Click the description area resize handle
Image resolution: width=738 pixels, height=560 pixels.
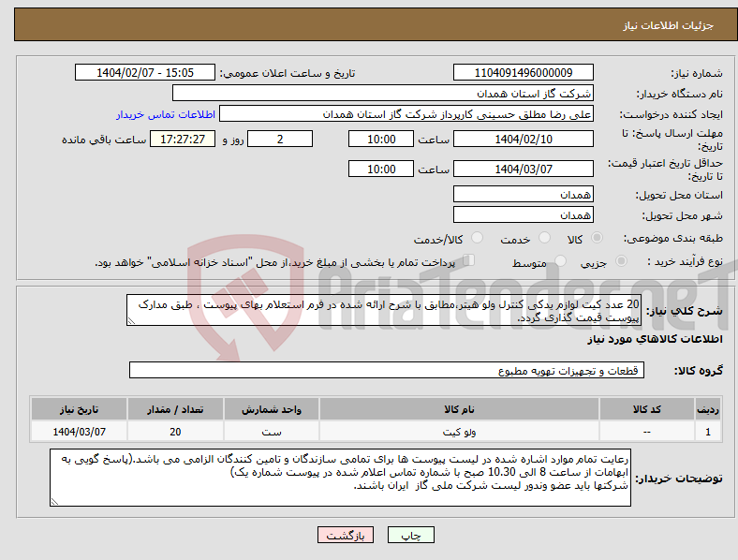pos(131,321)
